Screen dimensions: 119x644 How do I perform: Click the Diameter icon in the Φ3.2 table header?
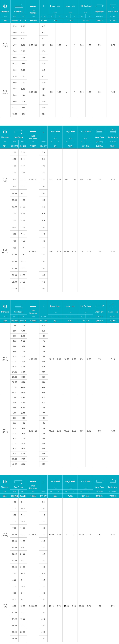coord(5,132)
